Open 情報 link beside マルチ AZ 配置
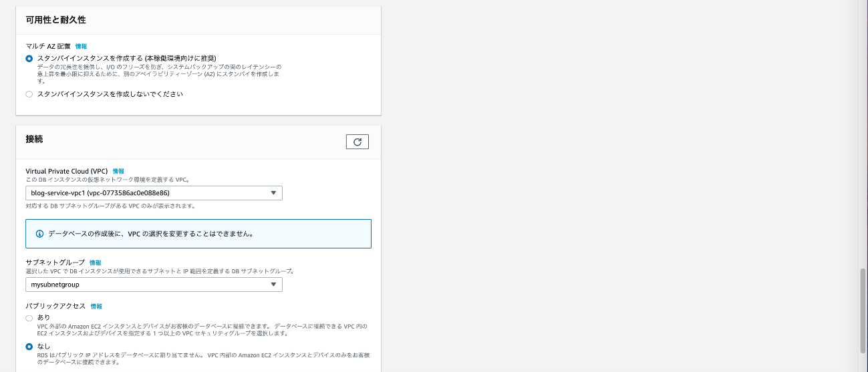The height and width of the screenshot is (372, 868). [x=81, y=46]
